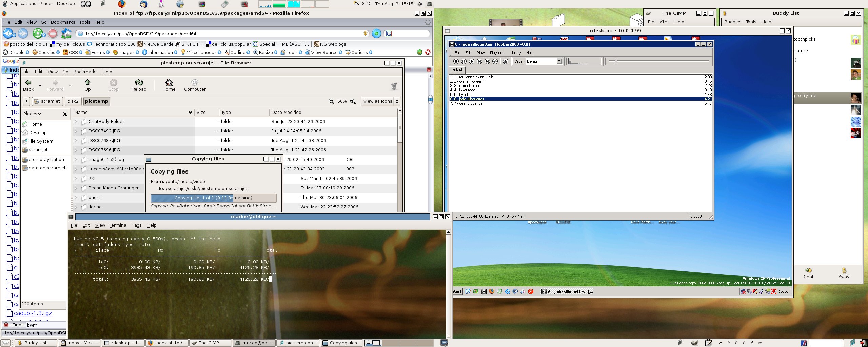Open the Back history dropdown arrow in File Browser
868x347 pixels.
coord(40,85)
